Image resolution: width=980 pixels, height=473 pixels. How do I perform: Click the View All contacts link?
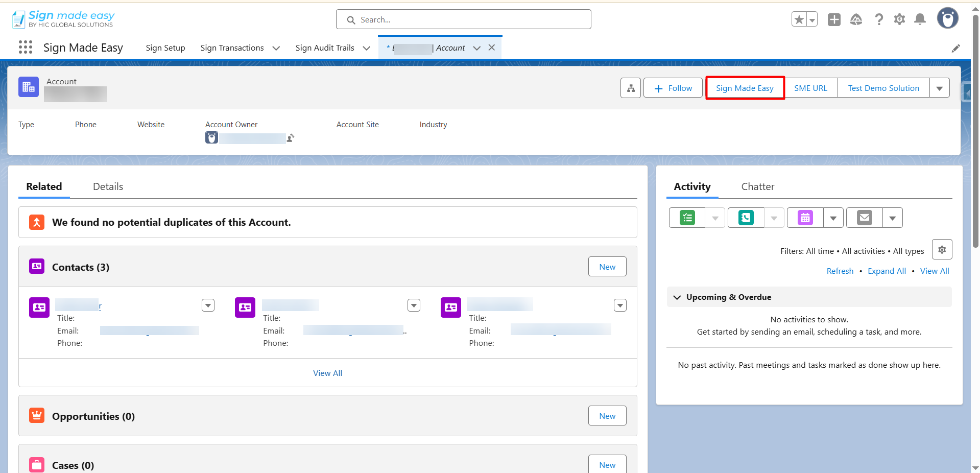point(327,373)
